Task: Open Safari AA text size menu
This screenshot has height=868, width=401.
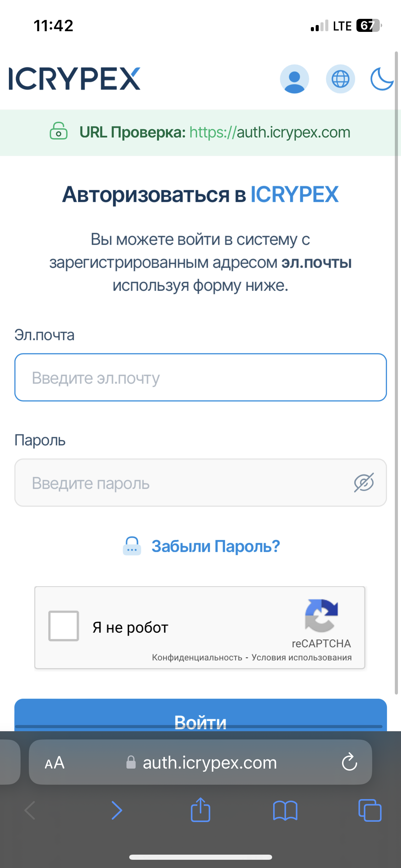Action: click(x=54, y=763)
